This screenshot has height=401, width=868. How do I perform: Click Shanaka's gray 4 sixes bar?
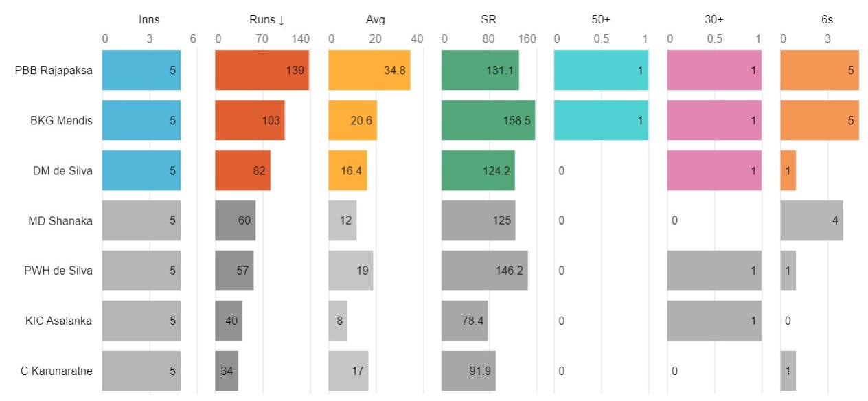(811, 220)
